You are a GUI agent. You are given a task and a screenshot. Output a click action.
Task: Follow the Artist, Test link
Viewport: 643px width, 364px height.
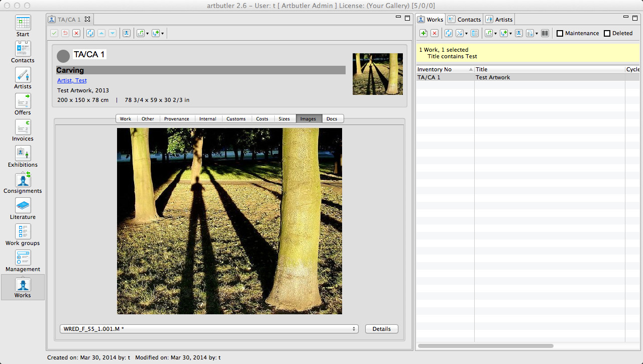click(72, 80)
